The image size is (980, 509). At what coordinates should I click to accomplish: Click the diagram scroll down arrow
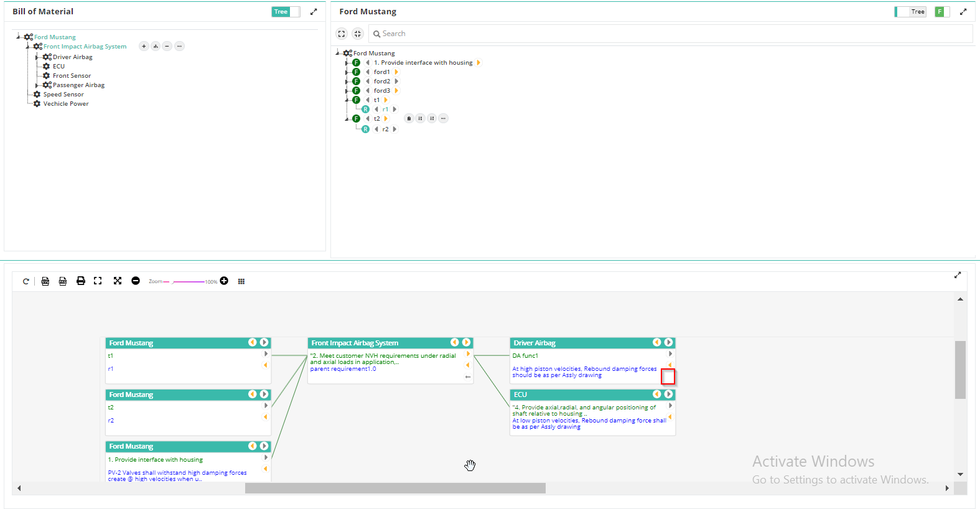[960, 475]
